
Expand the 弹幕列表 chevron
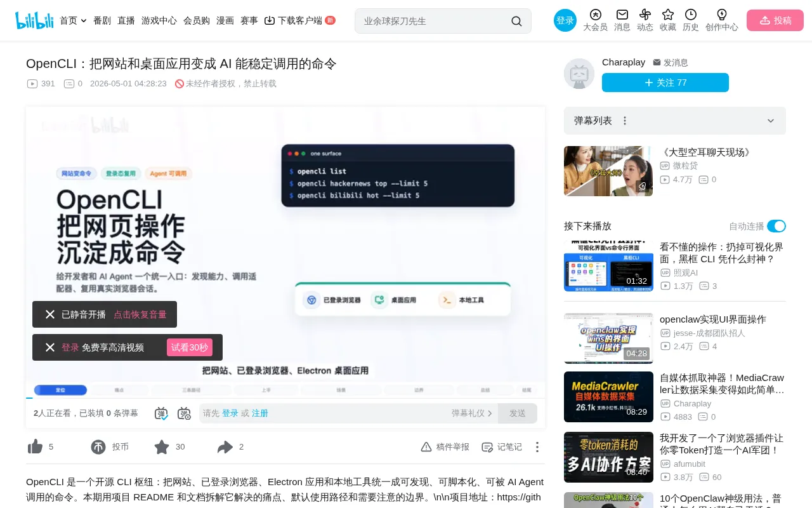coord(771,121)
